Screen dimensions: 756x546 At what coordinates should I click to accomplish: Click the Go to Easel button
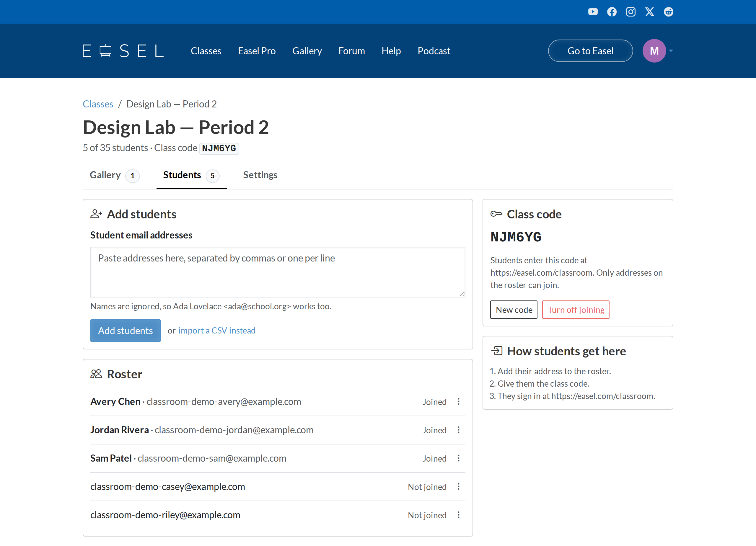(590, 51)
